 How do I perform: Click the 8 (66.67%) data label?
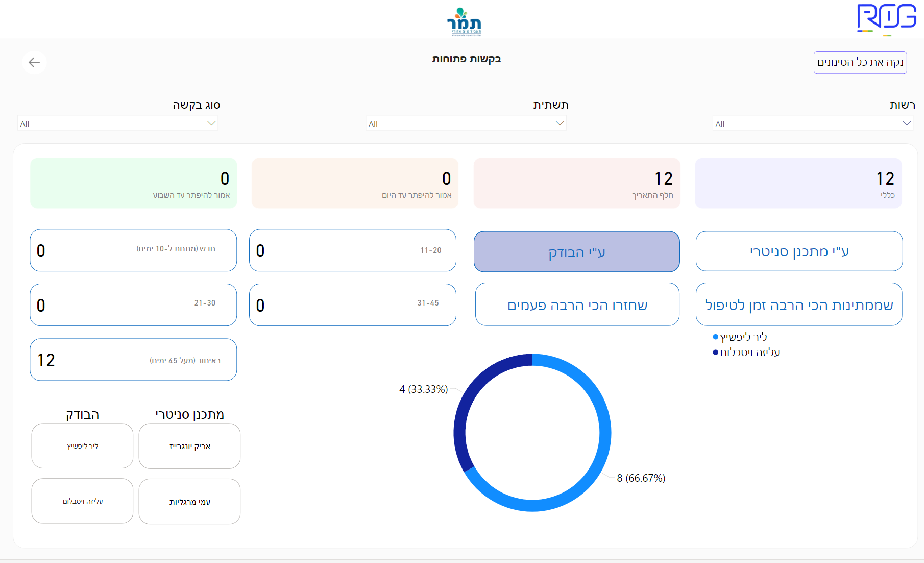click(641, 478)
